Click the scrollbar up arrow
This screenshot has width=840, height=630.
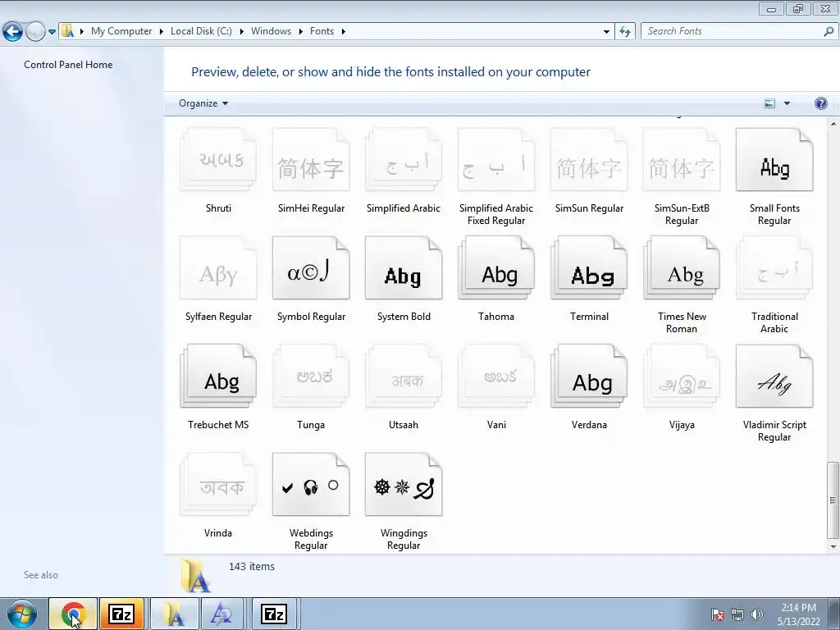(833, 124)
